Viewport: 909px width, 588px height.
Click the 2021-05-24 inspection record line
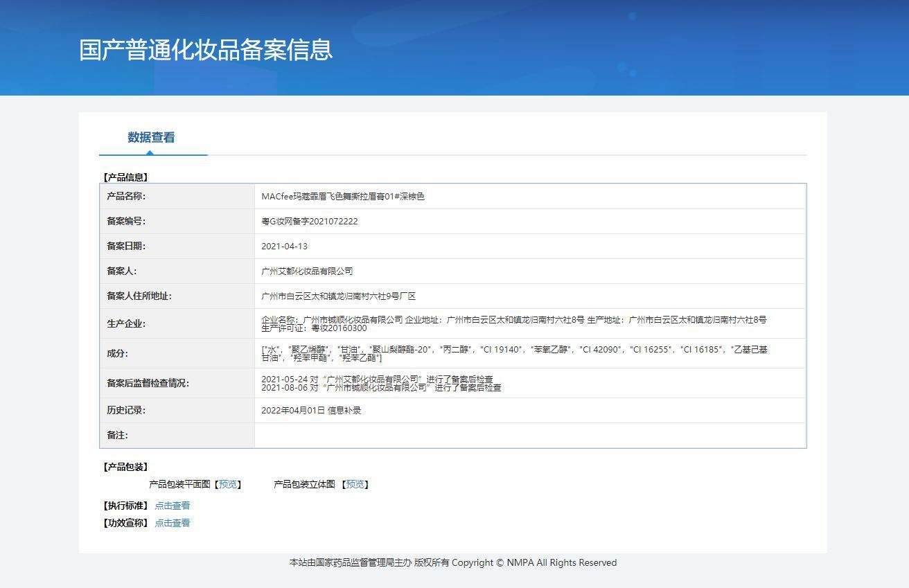pos(377,379)
